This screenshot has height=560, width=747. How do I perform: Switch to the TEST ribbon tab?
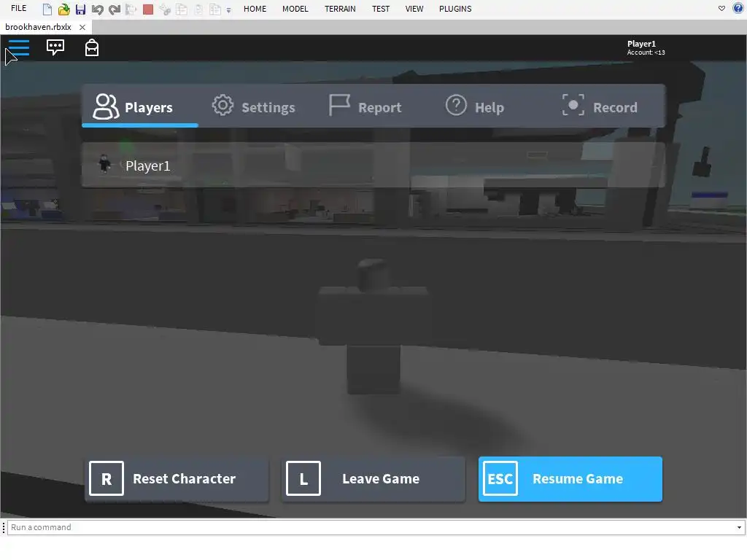[x=381, y=9]
